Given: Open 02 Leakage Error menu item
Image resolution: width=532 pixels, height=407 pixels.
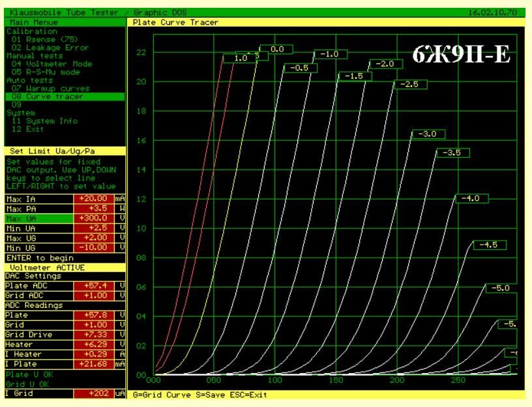Looking at the screenshot, I should [50, 48].
